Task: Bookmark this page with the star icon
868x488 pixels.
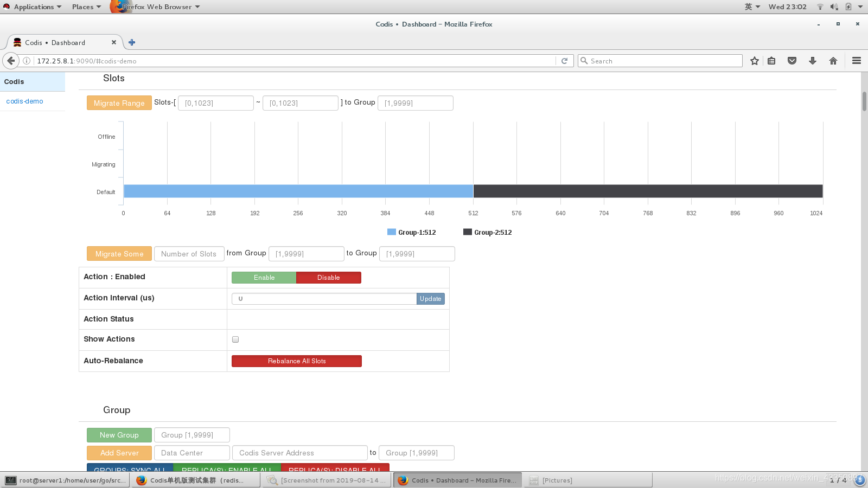Action: [754, 61]
